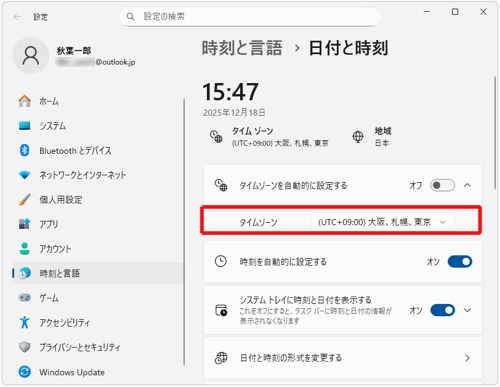Click the sidebar vertical scrollbar
Image resolution: width=500 pixels, height=387 pixels.
[x=184, y=232]
